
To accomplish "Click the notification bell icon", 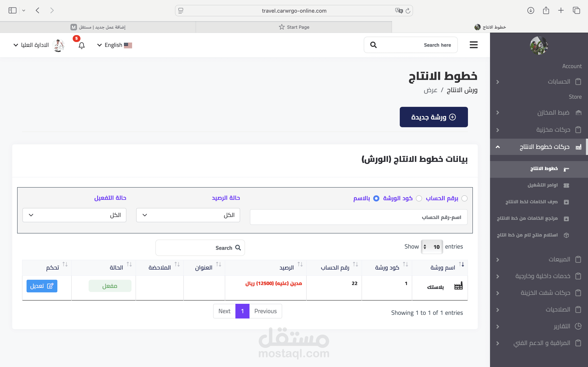I will click(82, 45).
